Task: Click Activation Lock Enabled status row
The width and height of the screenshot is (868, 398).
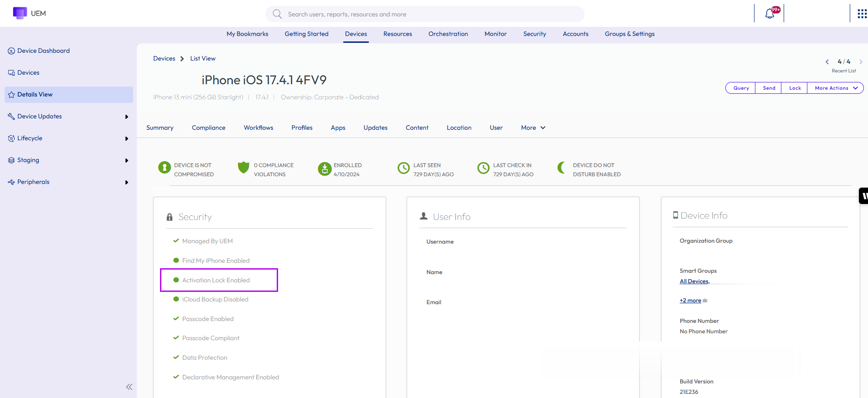Action: point(212,281)
